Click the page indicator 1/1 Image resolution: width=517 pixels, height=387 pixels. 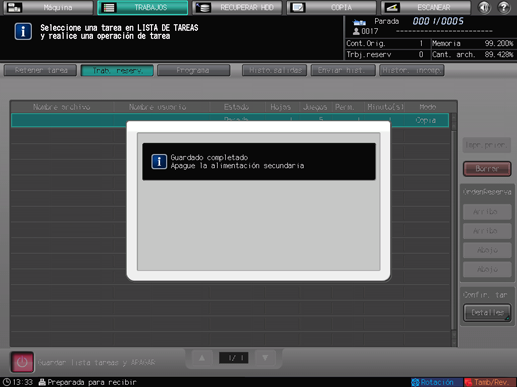pyautogui.click(x=234, y=358)
